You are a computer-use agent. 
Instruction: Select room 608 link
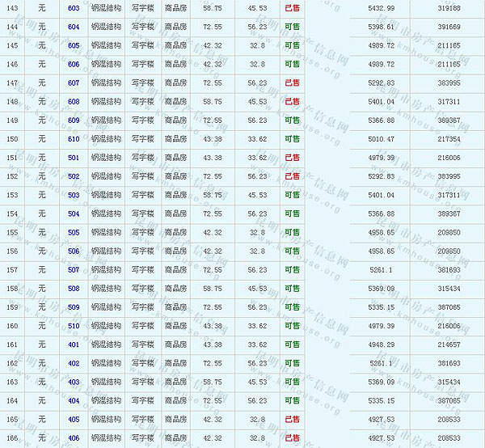pos(74,102)
